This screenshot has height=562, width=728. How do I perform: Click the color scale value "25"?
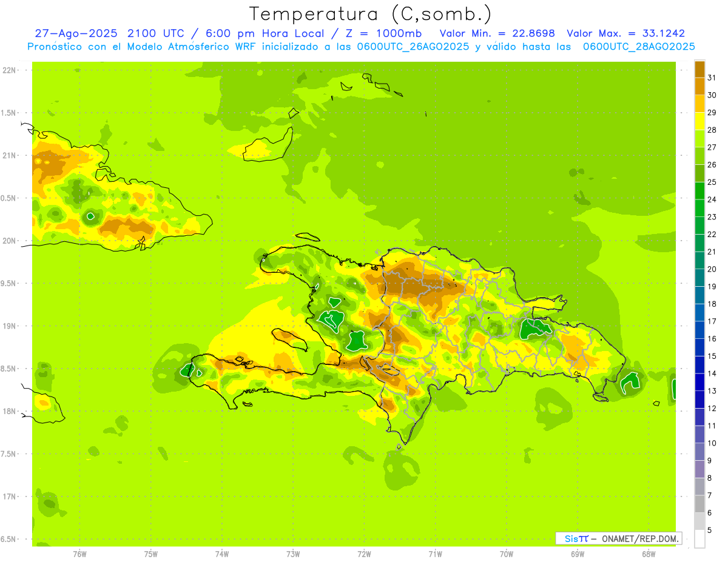(712, 182)
